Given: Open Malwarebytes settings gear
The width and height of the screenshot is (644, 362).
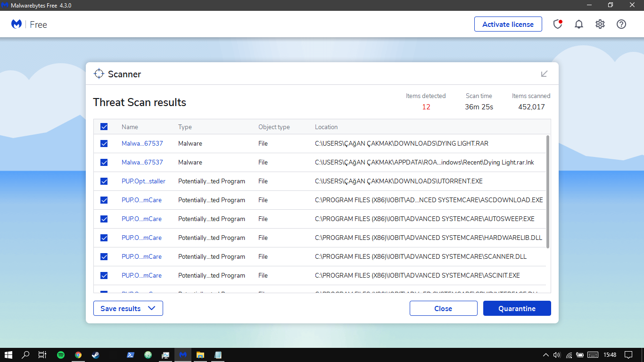Looking at the screenshot, I should coord(600,24).
